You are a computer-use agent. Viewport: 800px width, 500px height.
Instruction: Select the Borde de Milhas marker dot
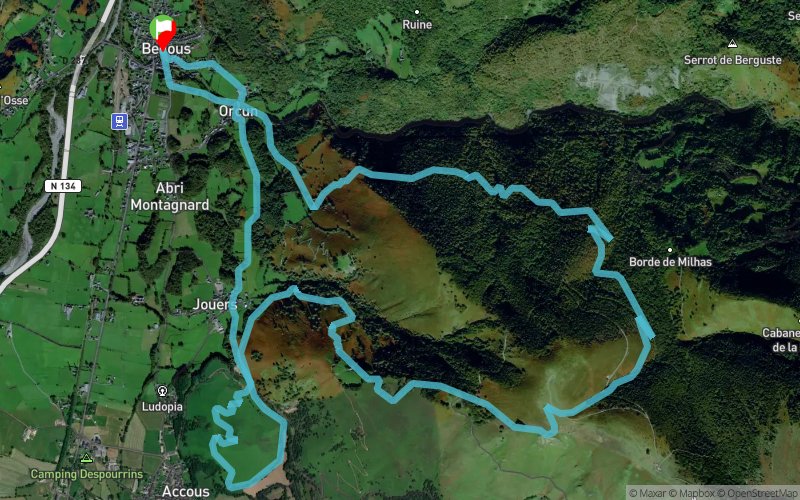[x=670, y=250]
